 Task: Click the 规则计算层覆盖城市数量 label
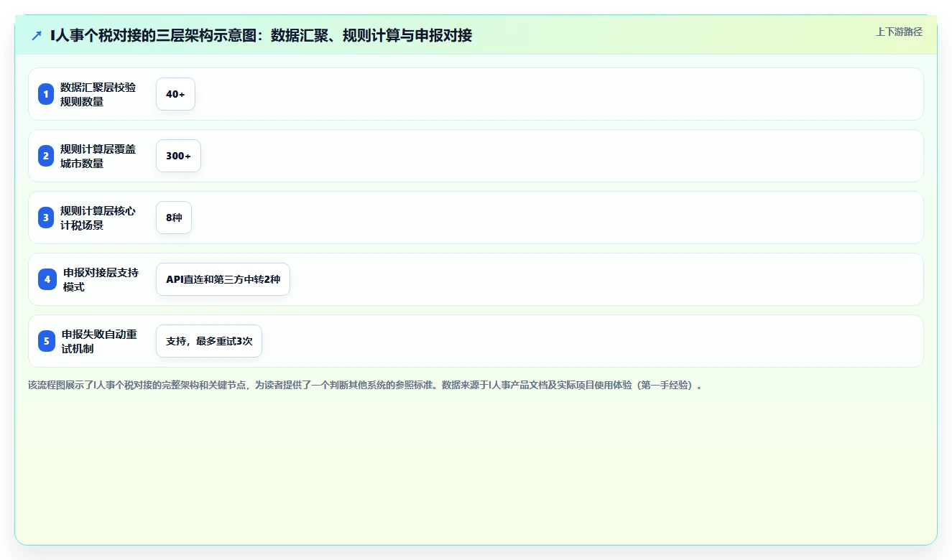pos(98,156)
